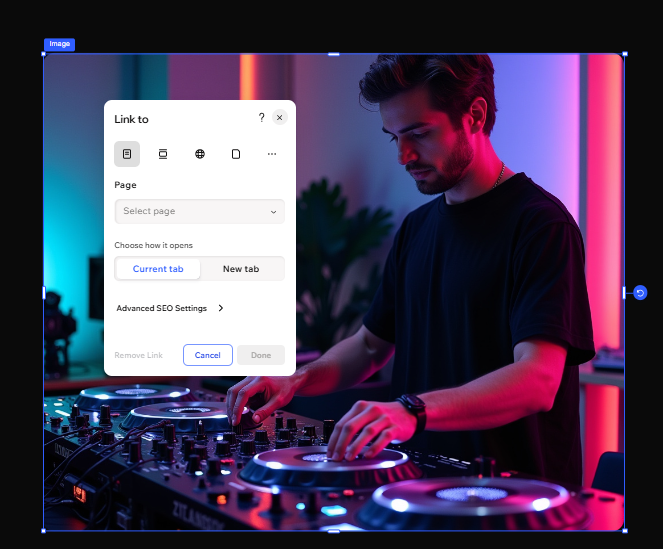Image resolution: width=663 pixels, height=549 pixels.
Task: Select the Web address globe icon
Action: point(200,154)
